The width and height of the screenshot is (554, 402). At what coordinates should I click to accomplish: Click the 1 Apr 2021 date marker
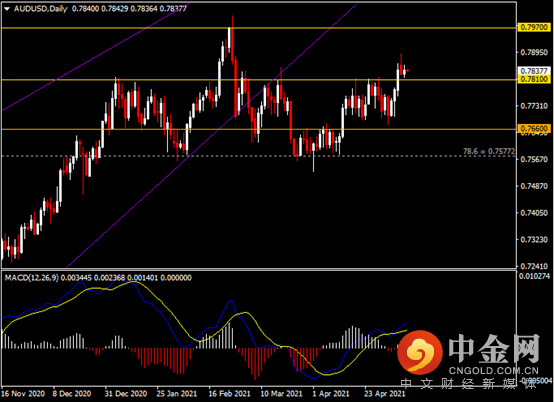pos(331,394)
